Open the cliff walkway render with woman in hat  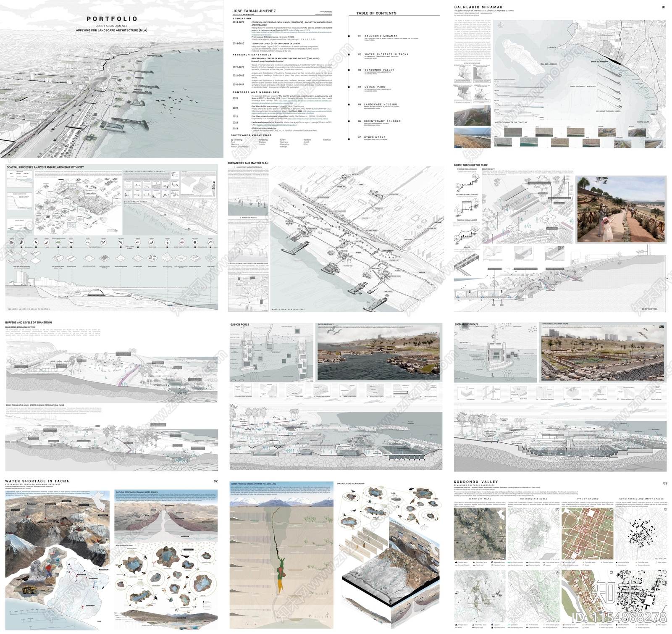pos(622,209)
